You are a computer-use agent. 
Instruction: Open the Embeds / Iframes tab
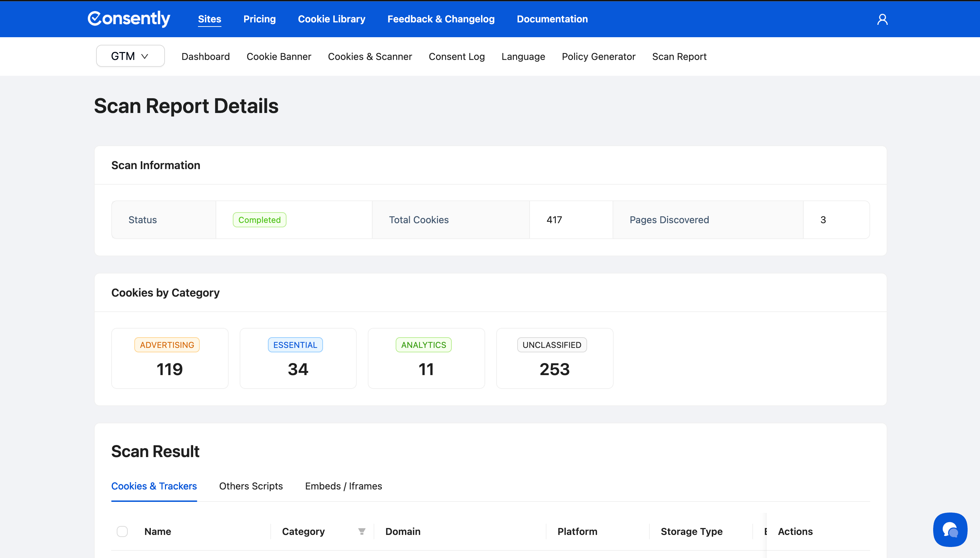click(x=343, y=486)
